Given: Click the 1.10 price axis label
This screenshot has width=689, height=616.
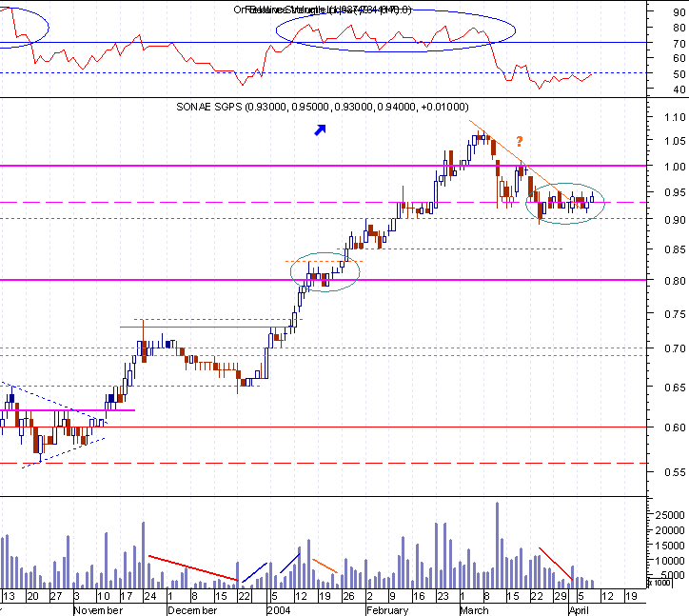Looking at the screenshot, I should (x=675, y=117).
